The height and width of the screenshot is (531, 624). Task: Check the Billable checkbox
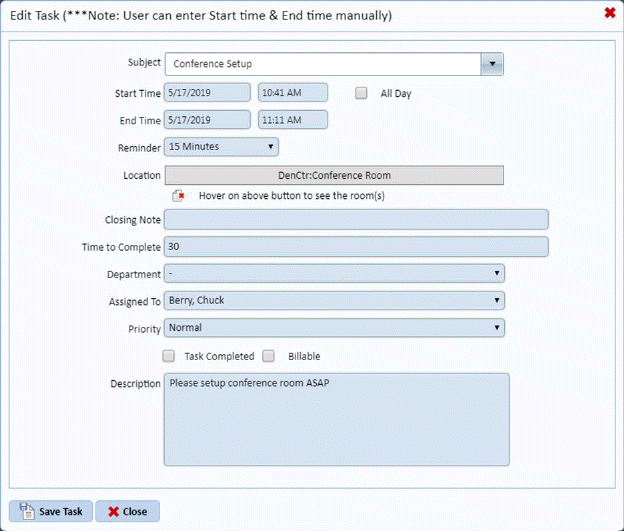pyautogui.click(x=268, y=355)
